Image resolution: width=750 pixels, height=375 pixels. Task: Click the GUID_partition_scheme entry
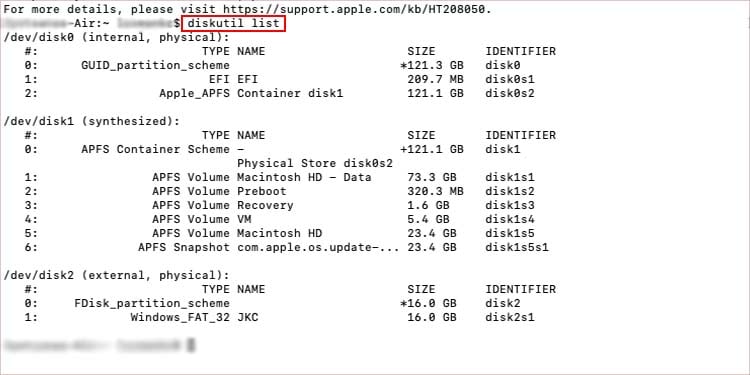pyautogui.click(x=155, y=65)
